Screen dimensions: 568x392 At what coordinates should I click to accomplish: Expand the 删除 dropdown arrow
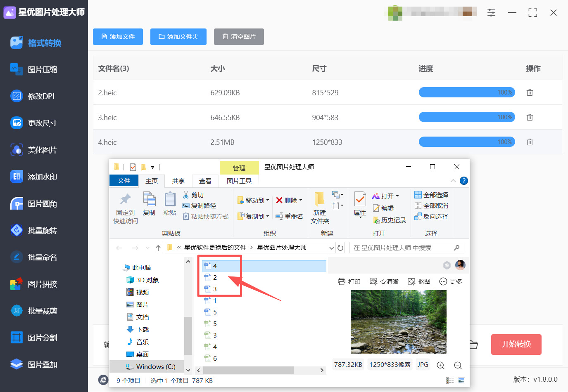point(301,200)
